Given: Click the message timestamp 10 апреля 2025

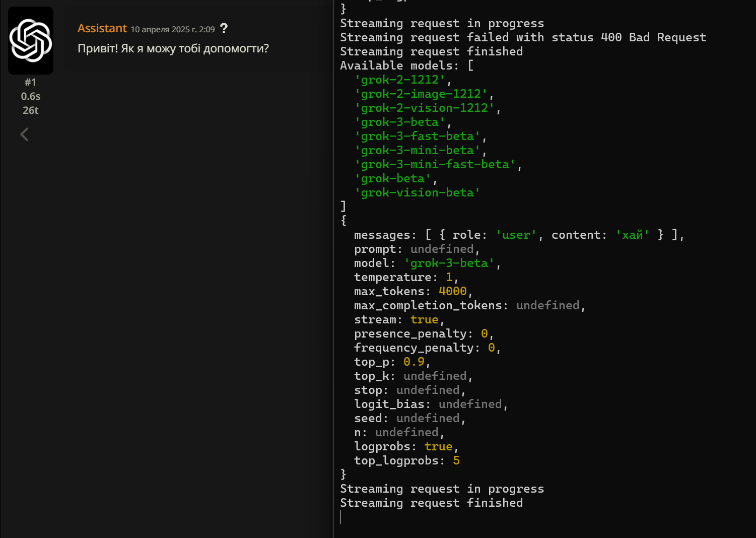Looking at the screenshot, I should tap(173, 29).
